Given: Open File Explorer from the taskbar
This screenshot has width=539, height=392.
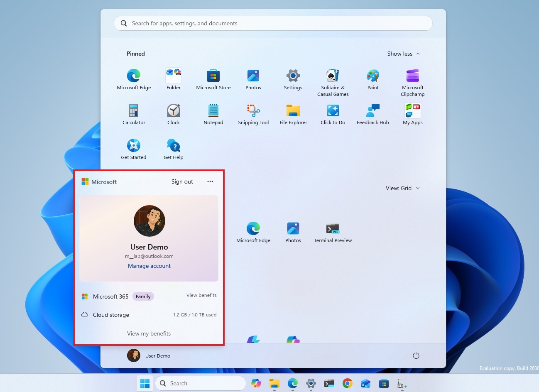Looking at the screenshot, I should tap(274, 383).
